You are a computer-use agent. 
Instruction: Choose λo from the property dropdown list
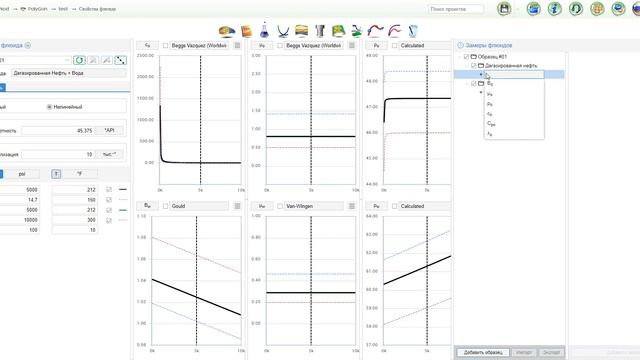click(x=490, y=134)
